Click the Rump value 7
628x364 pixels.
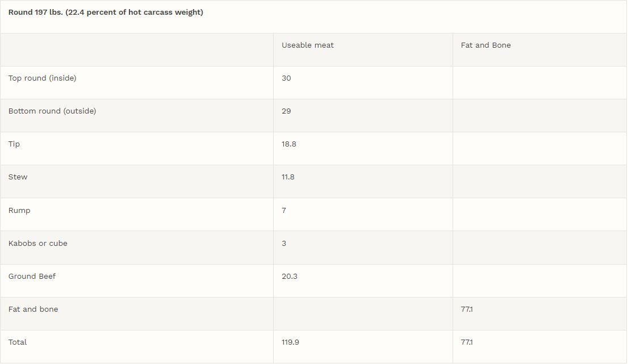coord(284,211)
